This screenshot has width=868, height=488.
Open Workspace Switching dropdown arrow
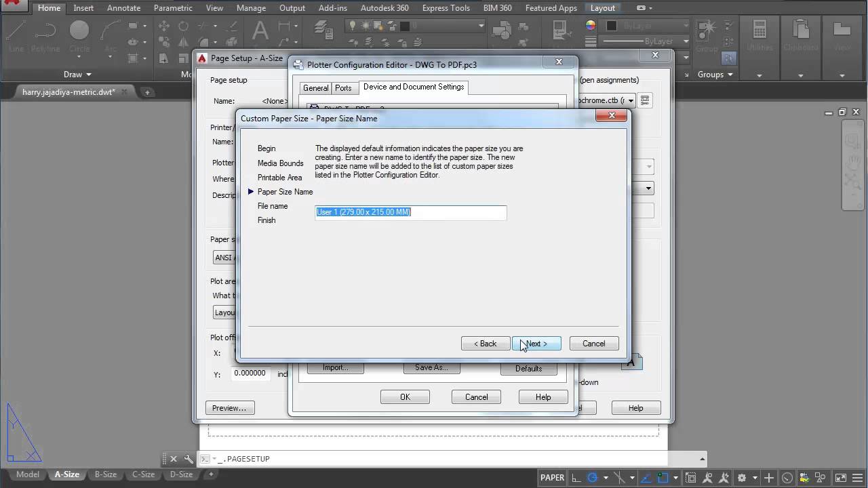(x=754, y=478)
